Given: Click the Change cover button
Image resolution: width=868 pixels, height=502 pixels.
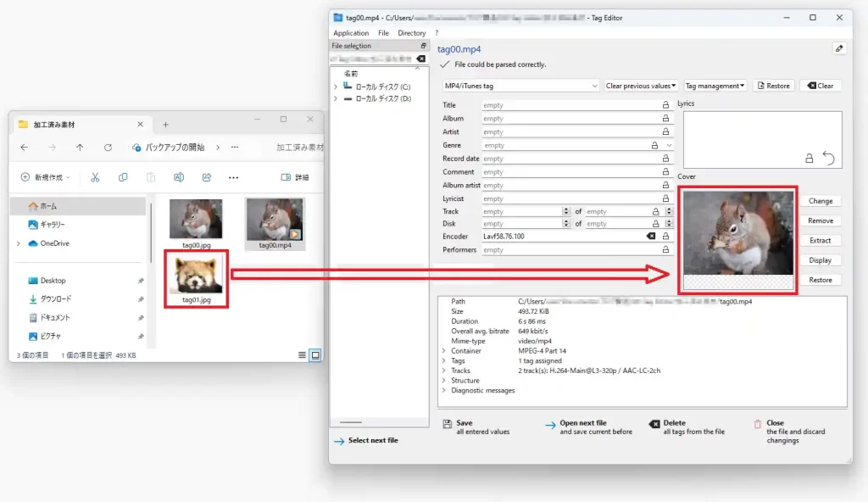Looking at the screenshot, I should 820,201.
